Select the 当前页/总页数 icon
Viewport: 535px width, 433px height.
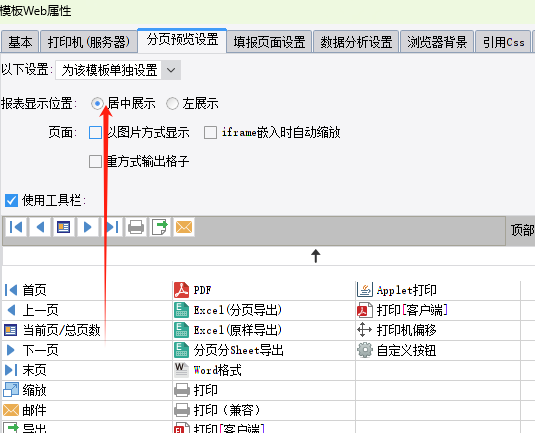click(11, 330)
